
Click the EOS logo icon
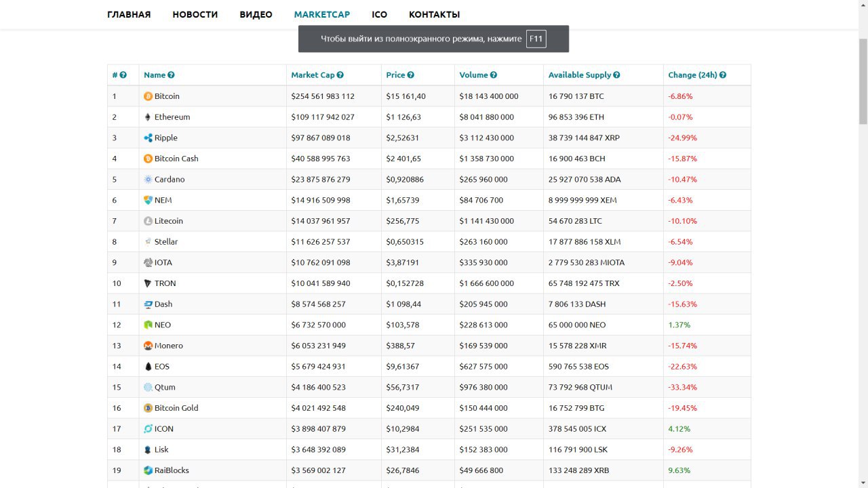[148, 367]
